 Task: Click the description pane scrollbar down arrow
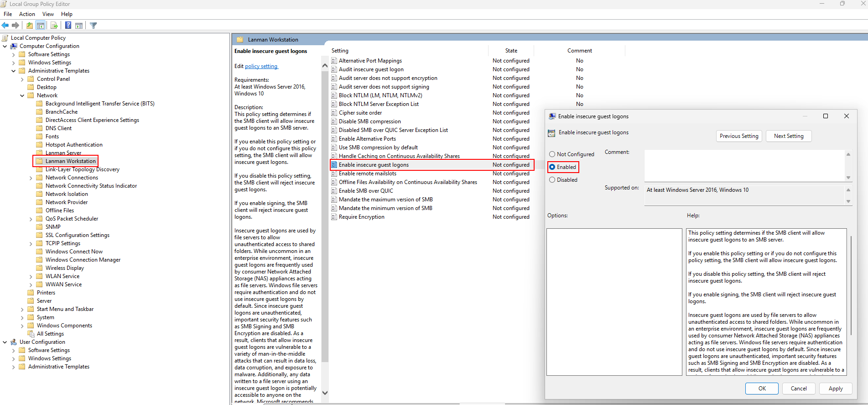(x=325, y=393)
